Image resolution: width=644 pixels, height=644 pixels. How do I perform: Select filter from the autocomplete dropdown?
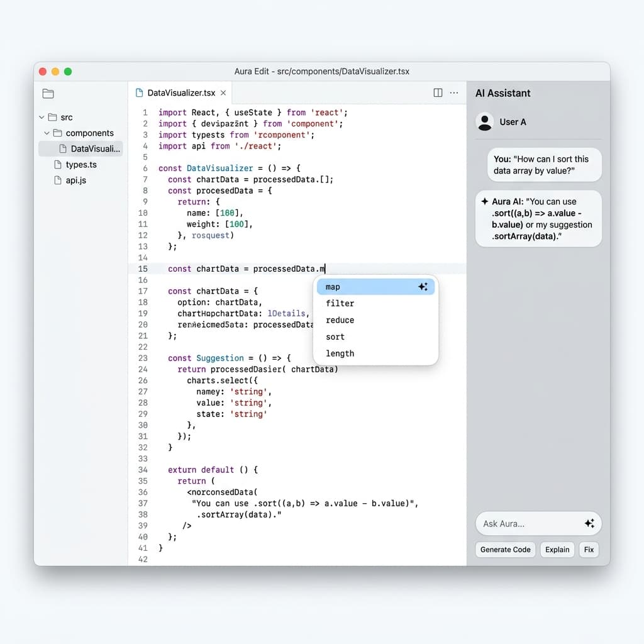(x=340, y=303)
